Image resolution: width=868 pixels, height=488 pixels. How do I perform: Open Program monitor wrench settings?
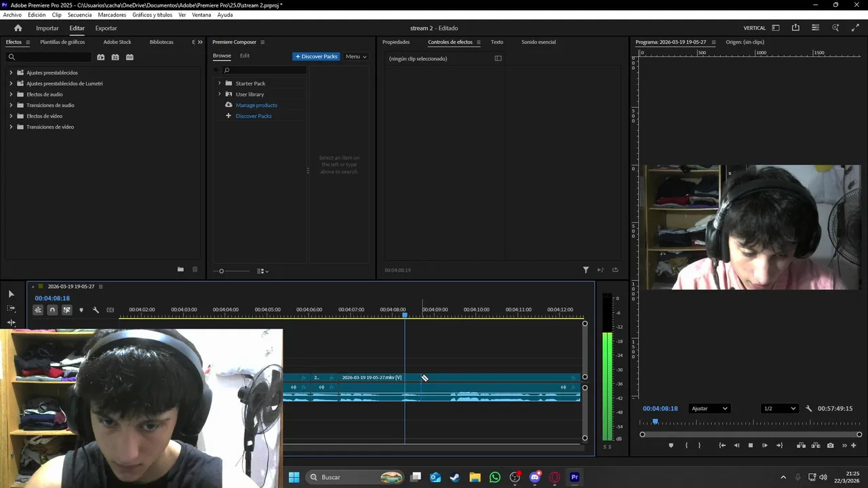click(808, 409)
